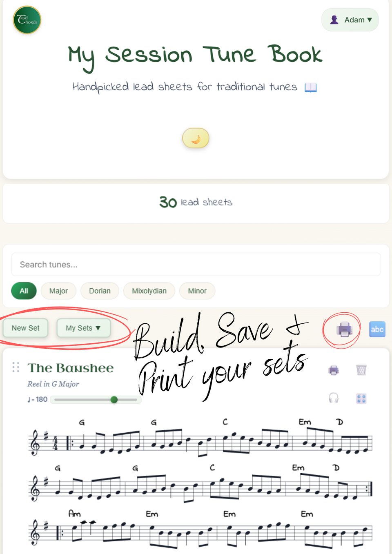This screenshot has width=392, height=554.
Task: Delete The Banshee with the trash icon
Action: coord(361,370)
